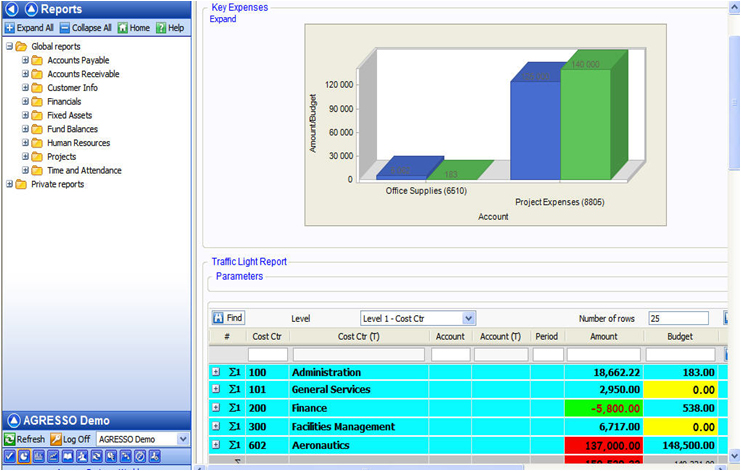
Task: Click the Log Off button
Action: (70, 439)
